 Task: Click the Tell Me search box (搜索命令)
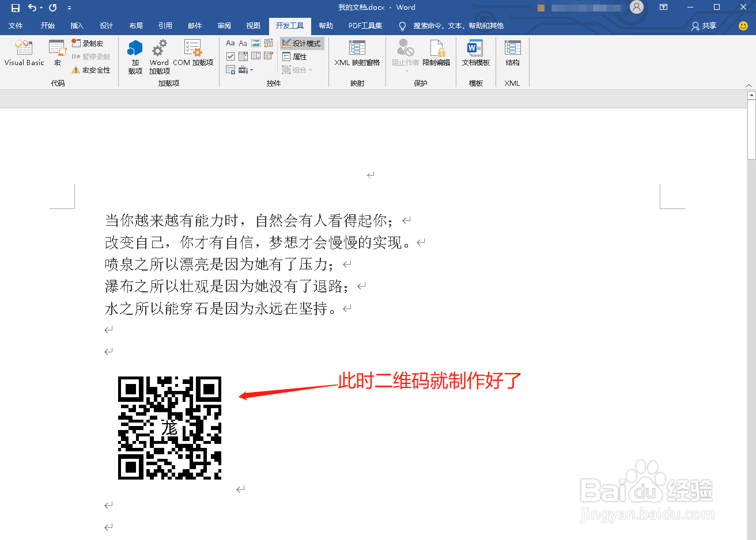click(452, 26)
